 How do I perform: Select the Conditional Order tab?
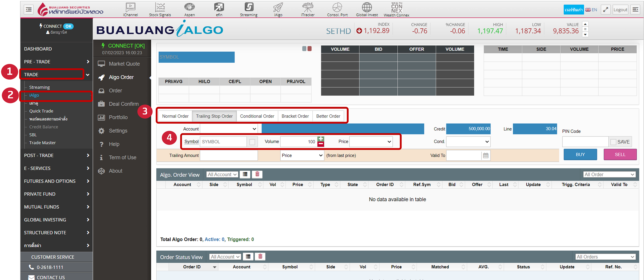click(257, 116)
